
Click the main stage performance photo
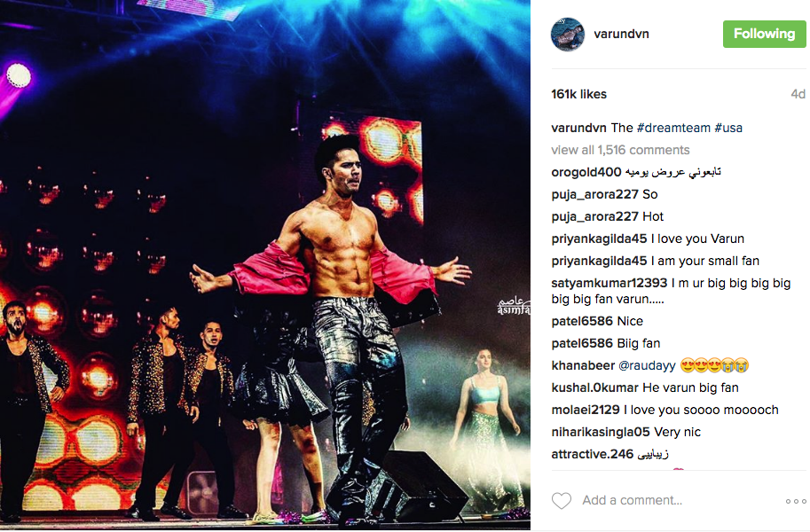265,264
